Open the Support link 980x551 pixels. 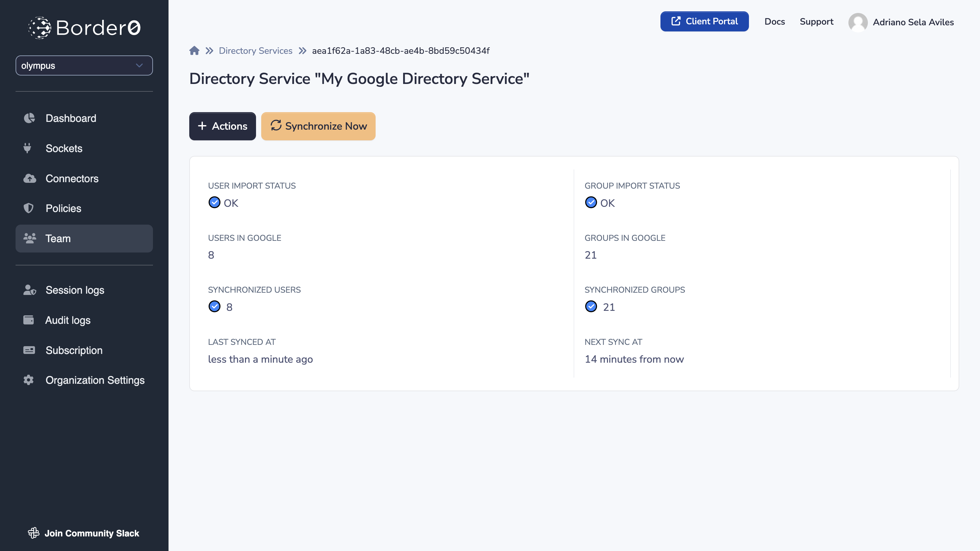816,21
